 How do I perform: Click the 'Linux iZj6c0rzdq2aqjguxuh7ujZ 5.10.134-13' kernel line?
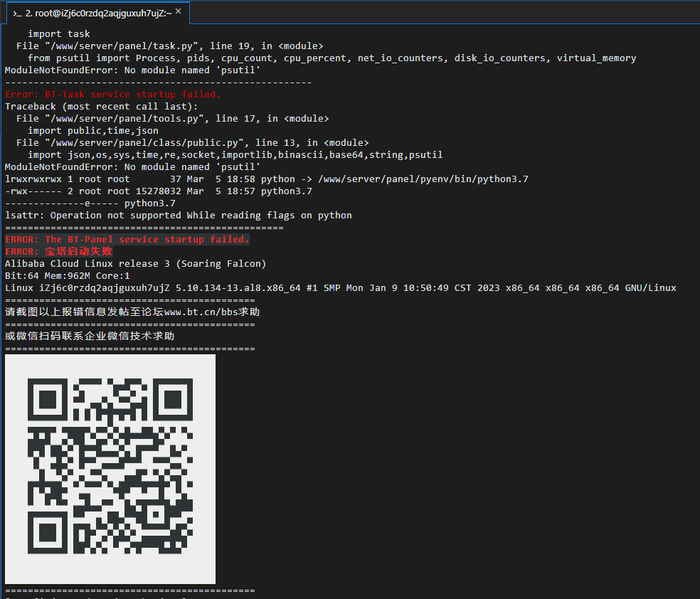click(x=341, y=287)
